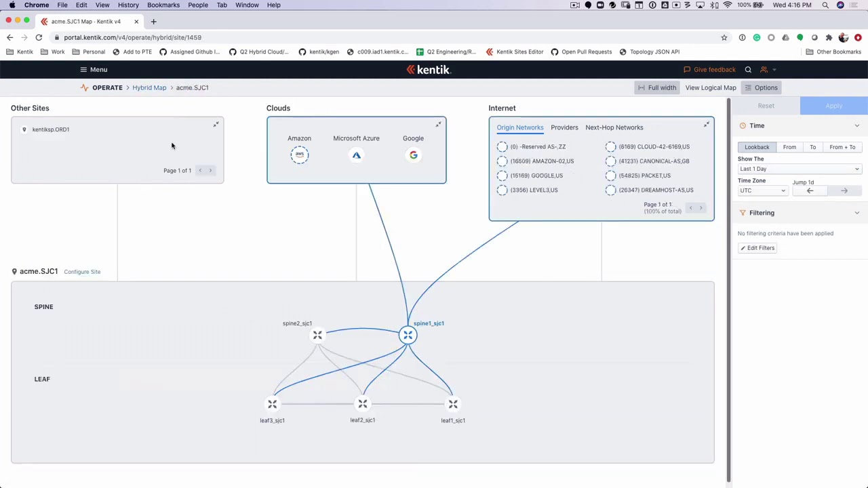Select GOOGLE,US network circle
This screenshot has height=488, width=868.
pyautogui.click(x=502, y=176)
